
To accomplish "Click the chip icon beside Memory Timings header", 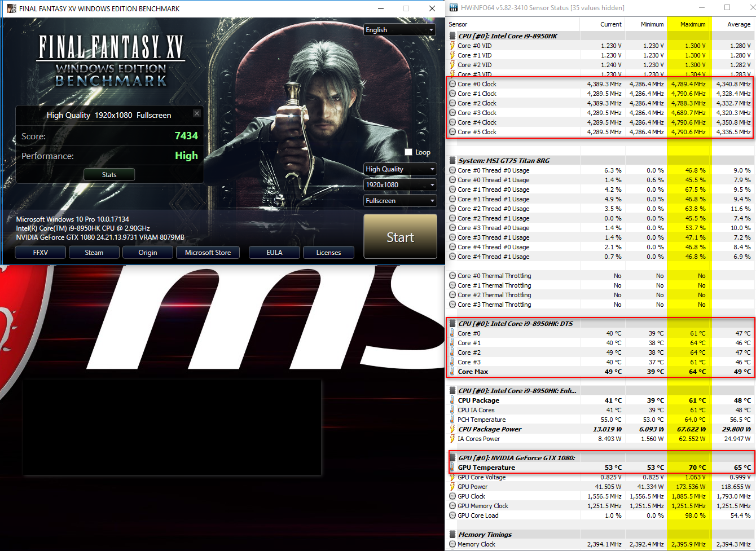I will click(x=452, y=535).
